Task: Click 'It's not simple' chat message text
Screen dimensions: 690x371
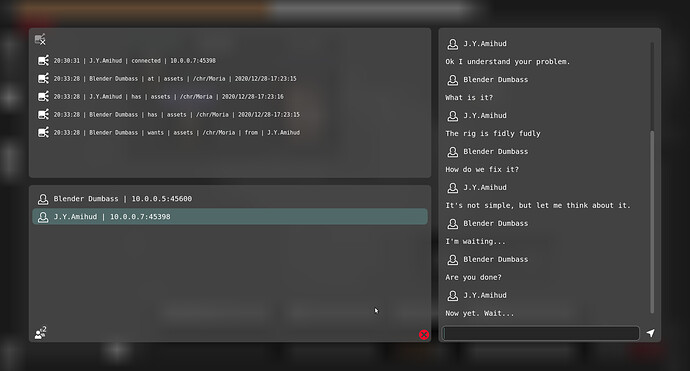Action: pyautogui.click(x=538, y=206)
